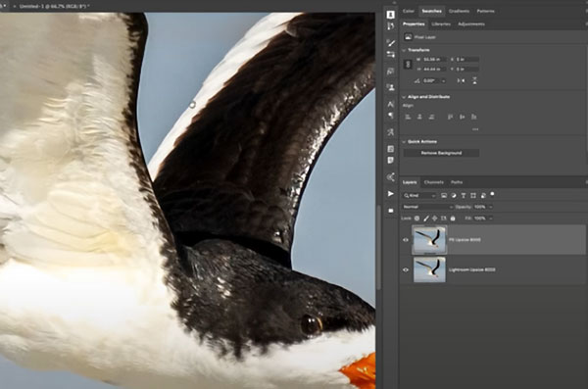The width and height of the screenshot is (588, 389).
Task: Click the W width field in Transform
Action: (x=434, y=59)
